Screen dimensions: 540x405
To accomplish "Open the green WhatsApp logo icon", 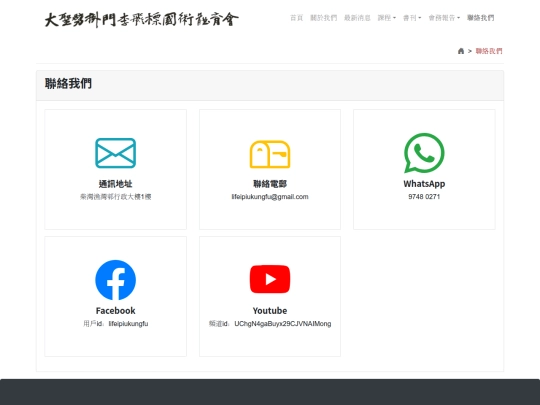I will 424,153.
